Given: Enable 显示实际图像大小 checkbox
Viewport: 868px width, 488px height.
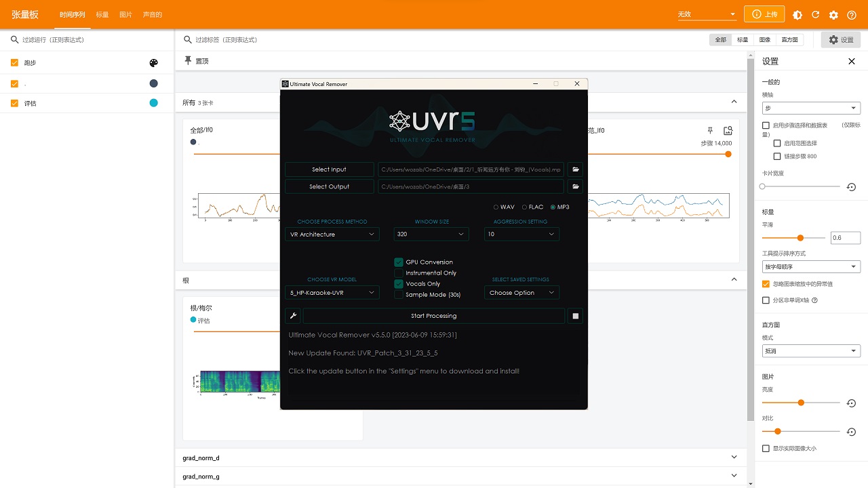Looking at the screenshot, I should coord(766,449).
